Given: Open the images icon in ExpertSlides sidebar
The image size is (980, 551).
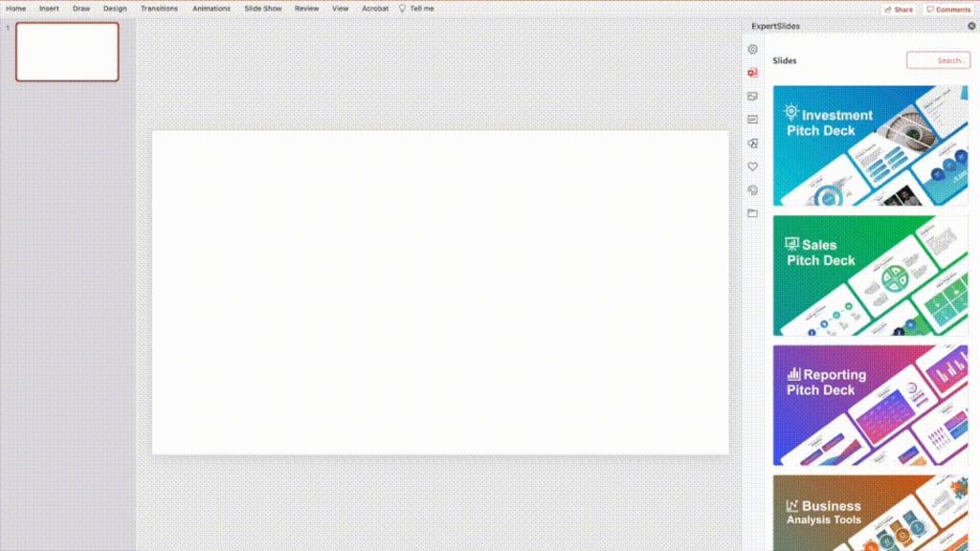Looking at the screenshot, I should coord(752,97).
